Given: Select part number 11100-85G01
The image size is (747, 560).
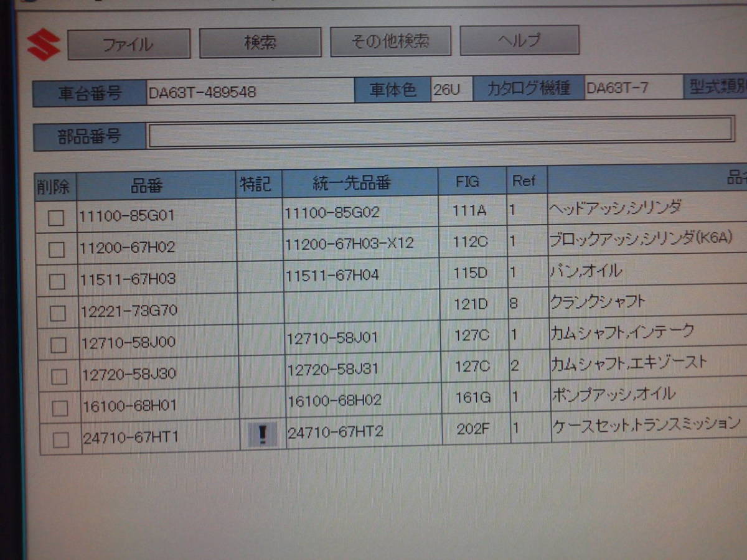Looking at the screenshot, I should click(x=128, y=216).
